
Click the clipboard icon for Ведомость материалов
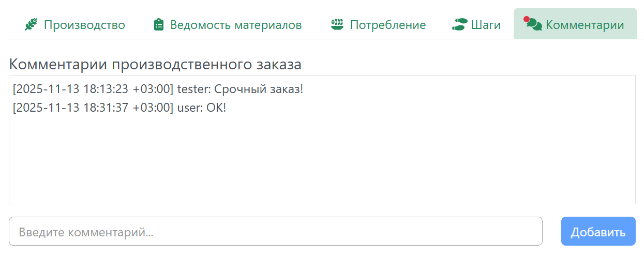[x=159, y=25]
